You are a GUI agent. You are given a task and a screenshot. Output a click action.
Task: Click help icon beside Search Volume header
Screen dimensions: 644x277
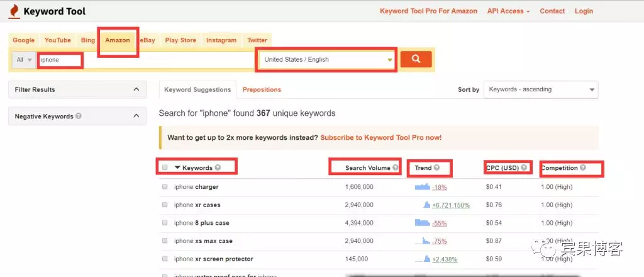395,167
